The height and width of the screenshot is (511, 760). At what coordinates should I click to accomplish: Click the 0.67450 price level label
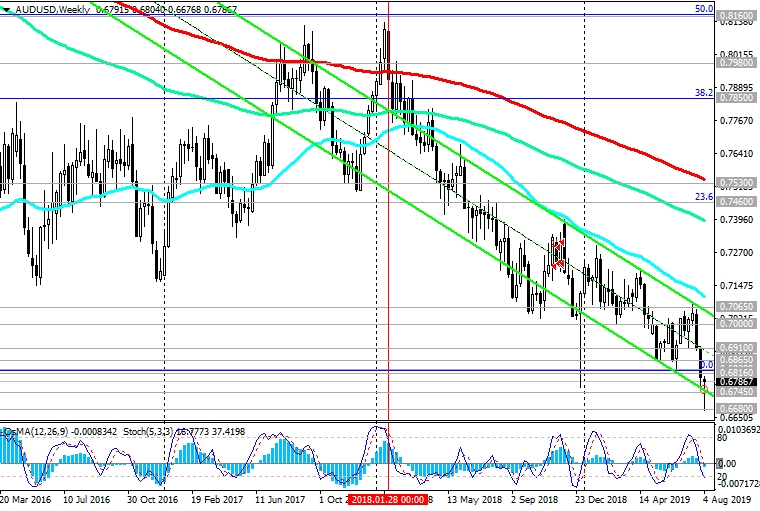coord(737,391)
